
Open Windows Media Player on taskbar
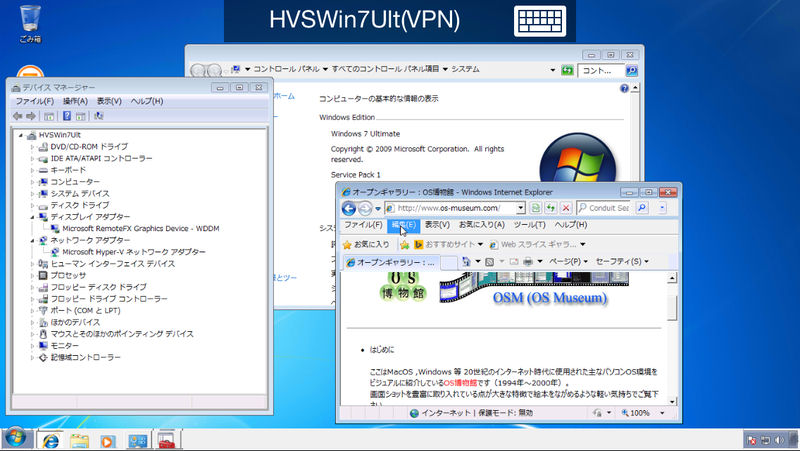(x=108, y=440)
